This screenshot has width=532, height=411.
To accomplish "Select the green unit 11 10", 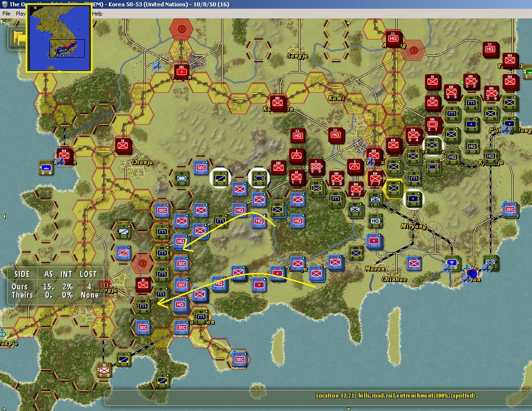I will [x=375, y=199].
